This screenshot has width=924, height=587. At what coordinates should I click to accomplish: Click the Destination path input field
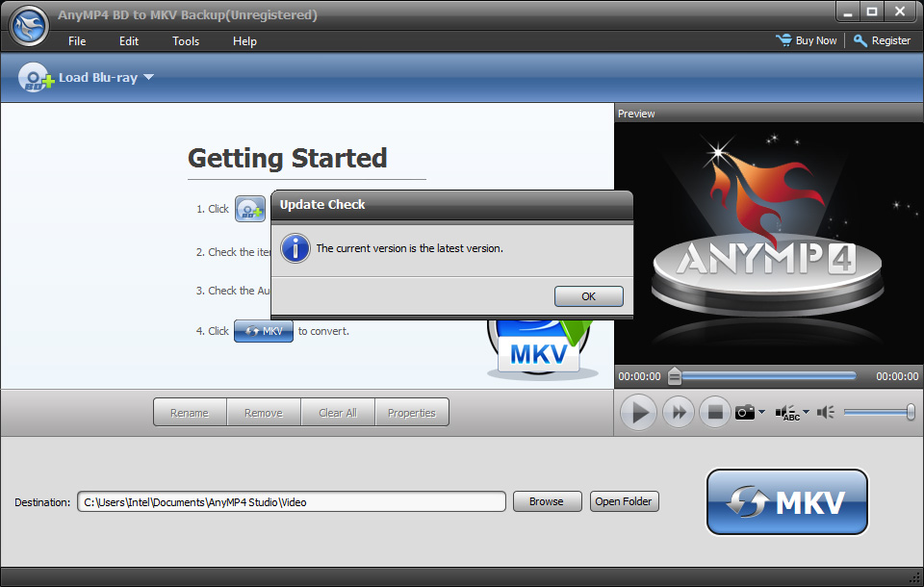[291, 501]
